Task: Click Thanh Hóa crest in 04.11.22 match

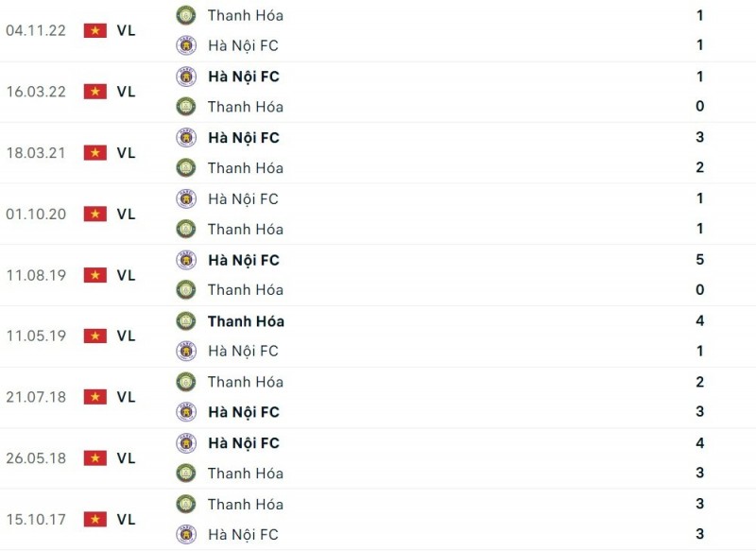Action: click(186, 15)
